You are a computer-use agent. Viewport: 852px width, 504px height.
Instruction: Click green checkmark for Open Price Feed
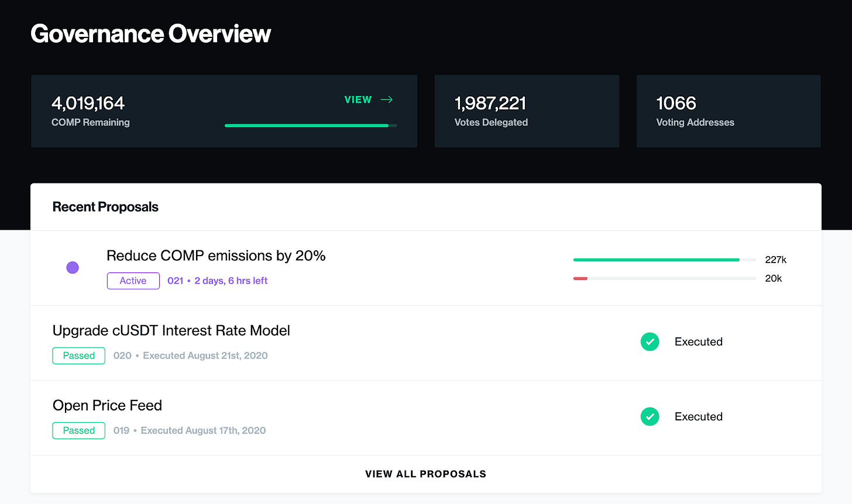coord(650,416)
